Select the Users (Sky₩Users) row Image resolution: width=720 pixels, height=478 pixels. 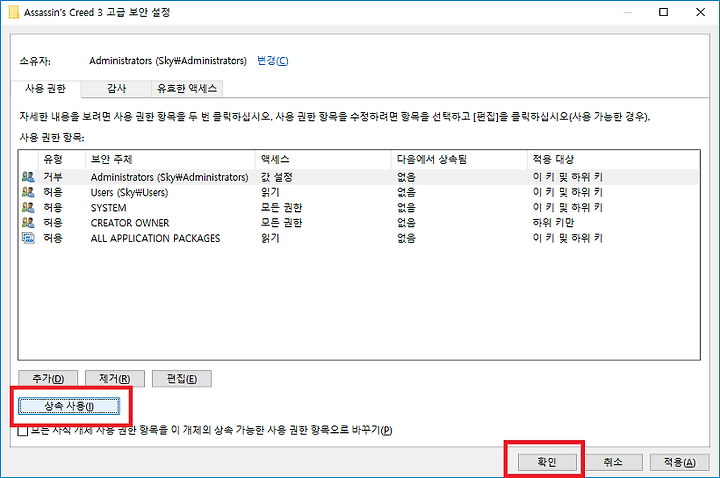[x=359, y=192]
